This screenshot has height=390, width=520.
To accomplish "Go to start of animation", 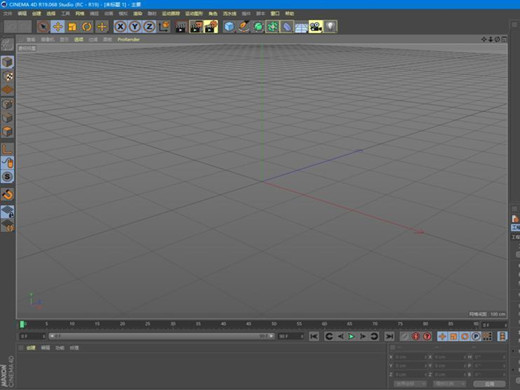I will click(x=314, y=336).
